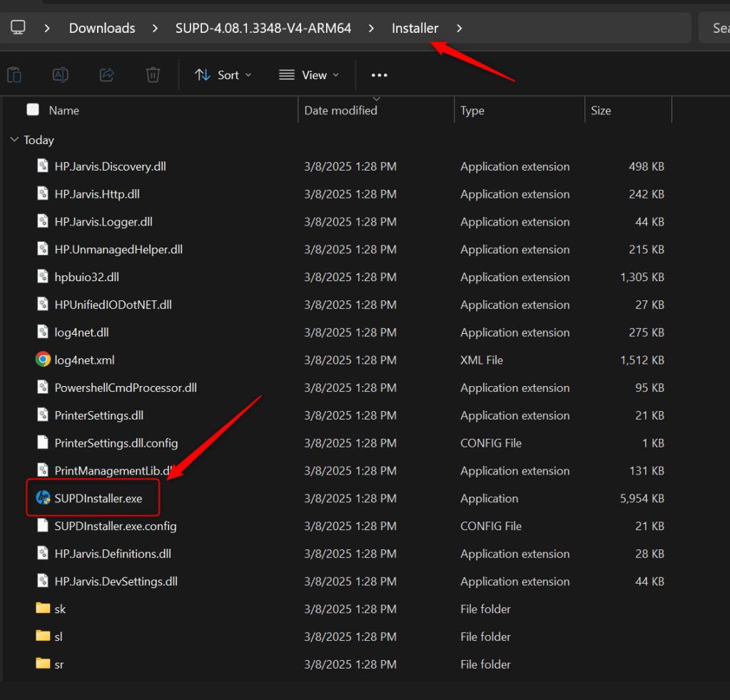Open the Sort dropdown

click(223, 75)
